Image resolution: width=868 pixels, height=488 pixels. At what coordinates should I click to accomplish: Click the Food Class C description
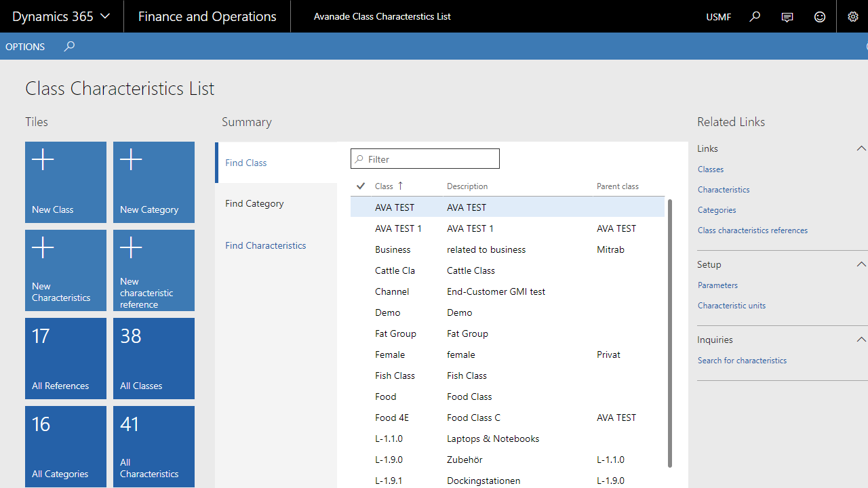click(473, 418)
